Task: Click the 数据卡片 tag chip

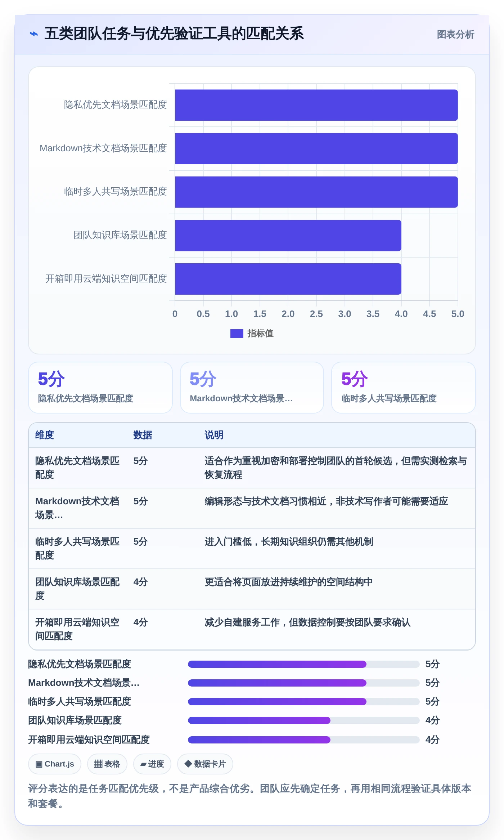Action: [x=205, y=764]
